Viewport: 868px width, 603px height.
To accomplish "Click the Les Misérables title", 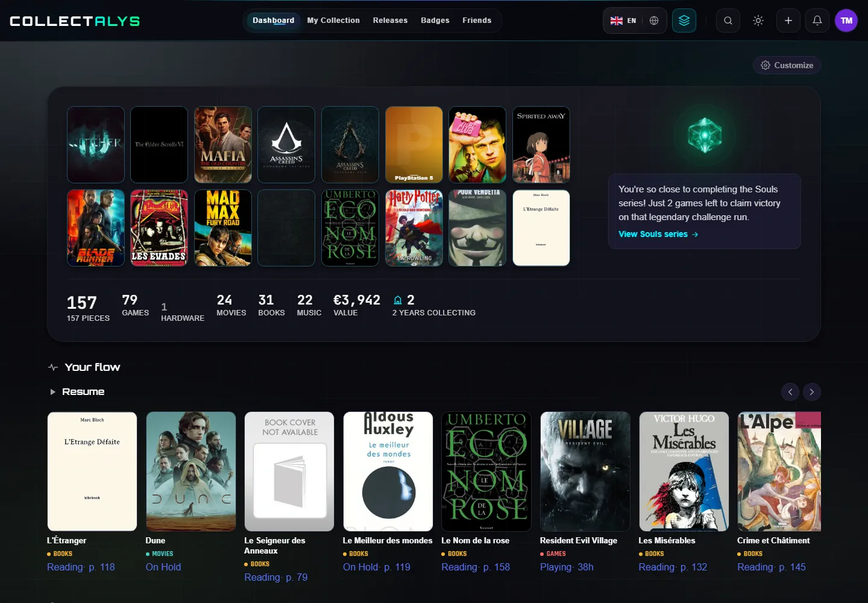I will (667, 540).
